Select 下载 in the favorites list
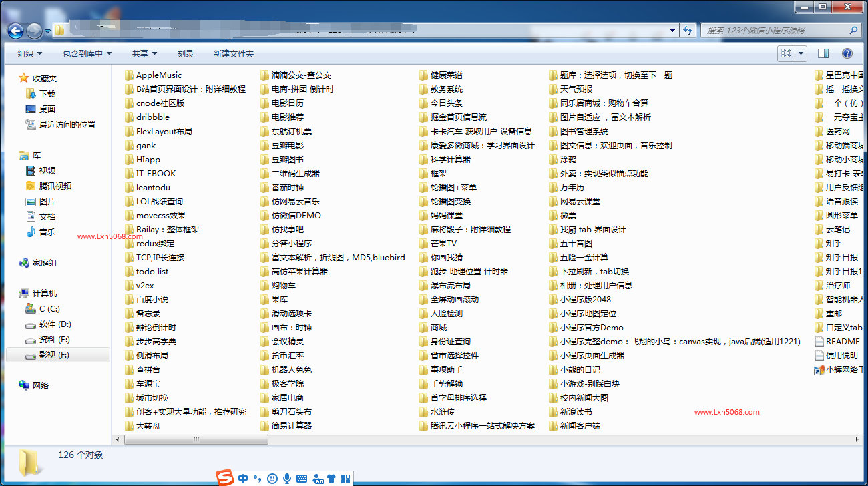868x486 pixels. coord(47,93)
